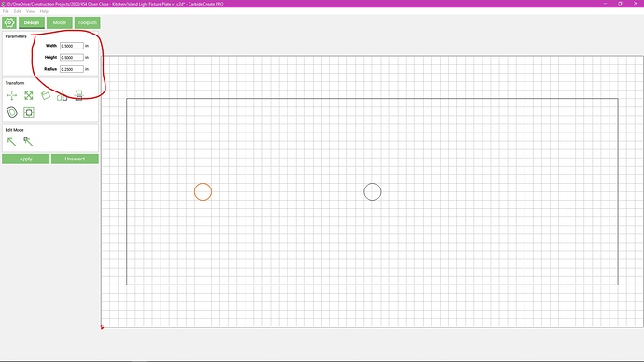Viewport: 644px width, 362px height.
Task: Switch to the Model tab
Action: pyautogui.click(x=59, y=22)
